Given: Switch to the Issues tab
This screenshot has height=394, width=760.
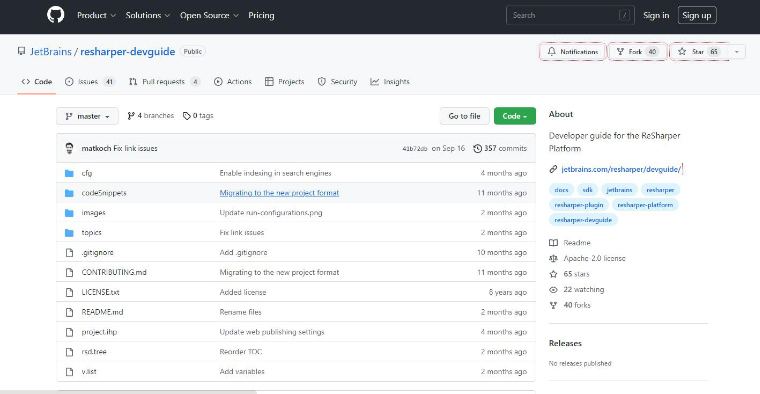Looking at the screenshot, I should (x=90, y=81).
